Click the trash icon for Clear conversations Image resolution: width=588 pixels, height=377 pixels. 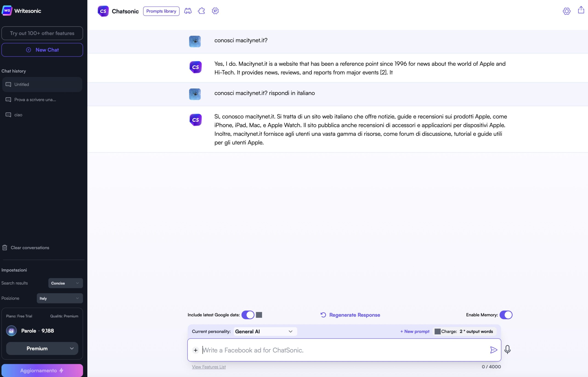pos(5,247)
